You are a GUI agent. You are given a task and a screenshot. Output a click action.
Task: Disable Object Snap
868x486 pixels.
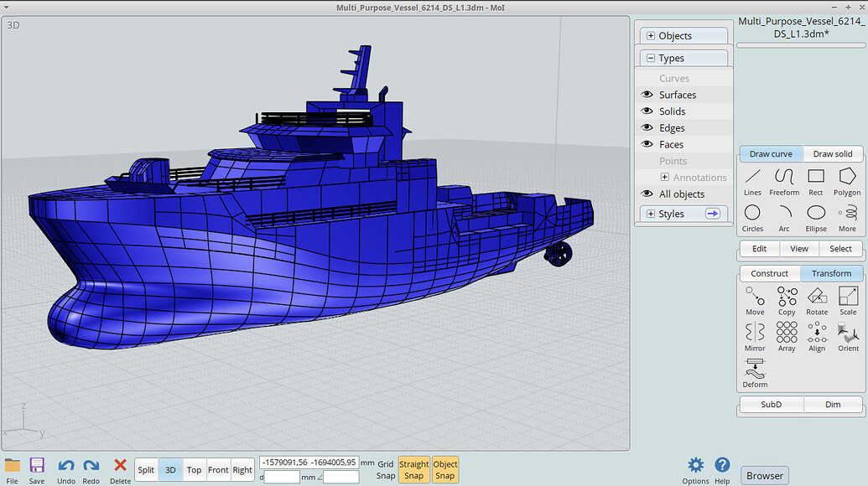[x=445, y=470]
